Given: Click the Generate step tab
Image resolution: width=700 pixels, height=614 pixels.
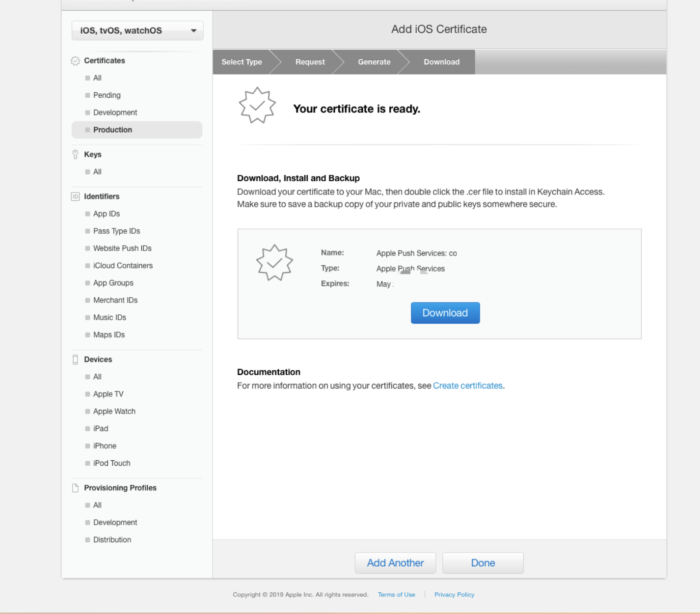Looking at the screenshot, I should (x=374, y=62).
